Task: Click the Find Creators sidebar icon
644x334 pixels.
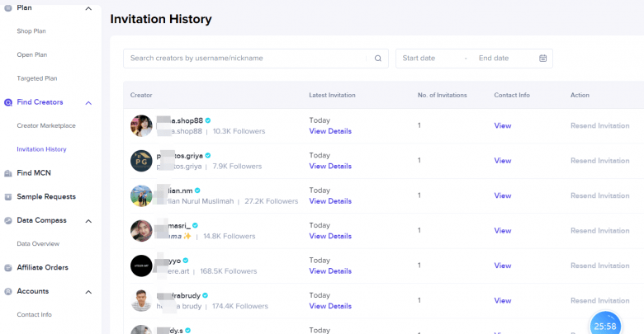Action: 8,102
